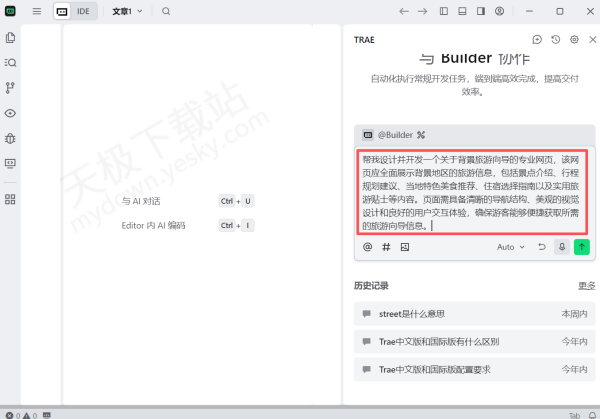The image size is (600, 419).
Task: Click the 更多 link in history
Action: coord(587,286)
